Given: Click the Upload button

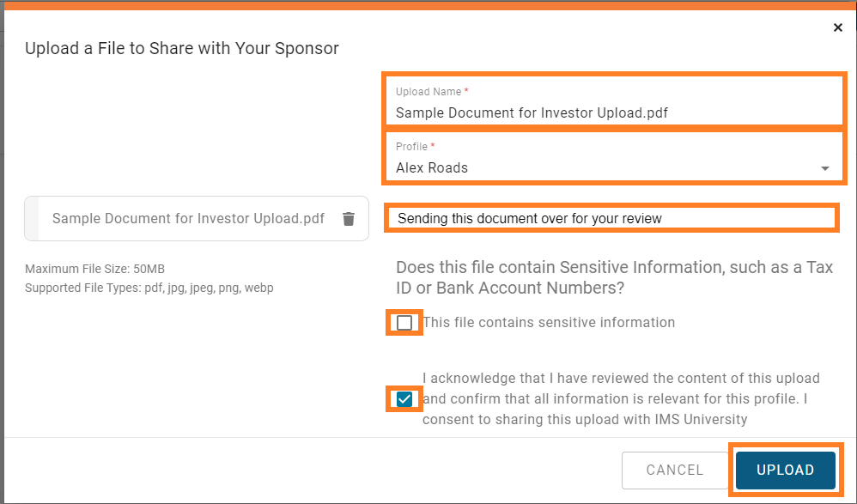Looking at the screenshot, I should point(786,471).
